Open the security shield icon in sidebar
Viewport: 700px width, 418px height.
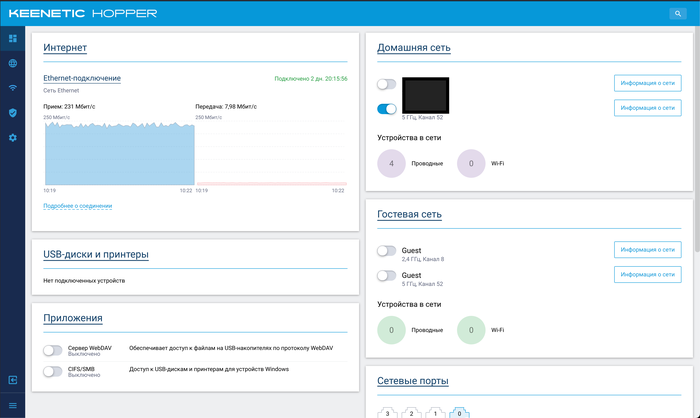tap(12, 113)
